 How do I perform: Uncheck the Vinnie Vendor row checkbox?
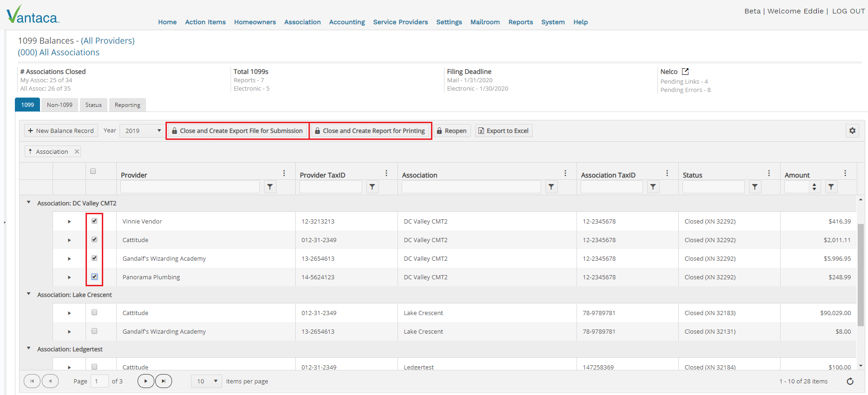(x=94, y=221)
